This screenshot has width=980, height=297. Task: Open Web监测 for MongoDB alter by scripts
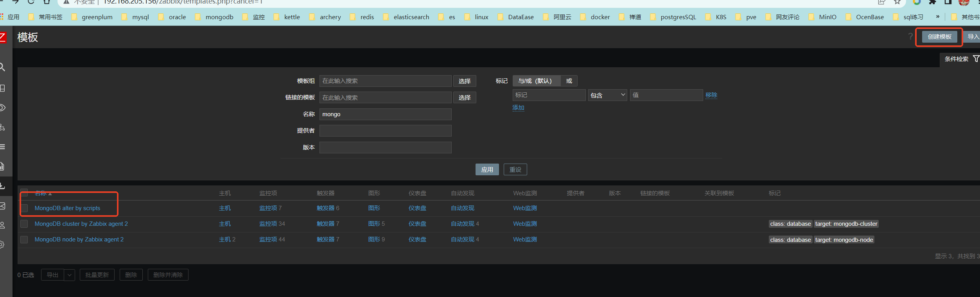pos(525,208)
